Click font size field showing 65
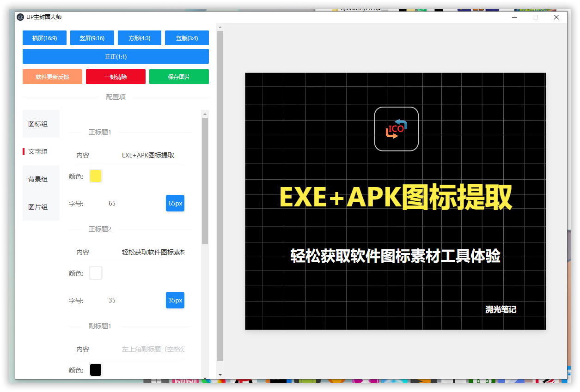580x392 pixels. [112, 203]
